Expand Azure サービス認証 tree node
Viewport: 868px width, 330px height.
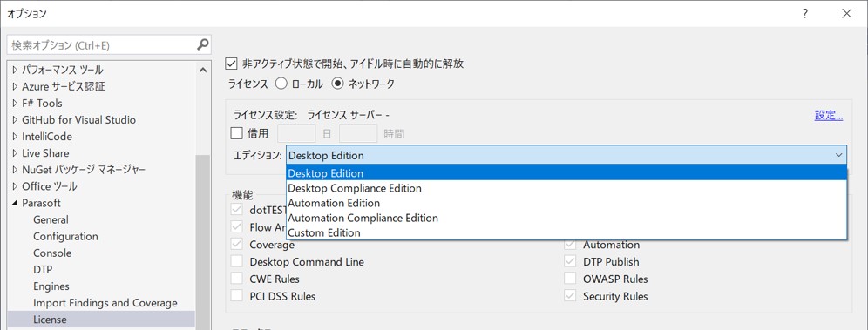pyautogui.click(x=15, y=87)
